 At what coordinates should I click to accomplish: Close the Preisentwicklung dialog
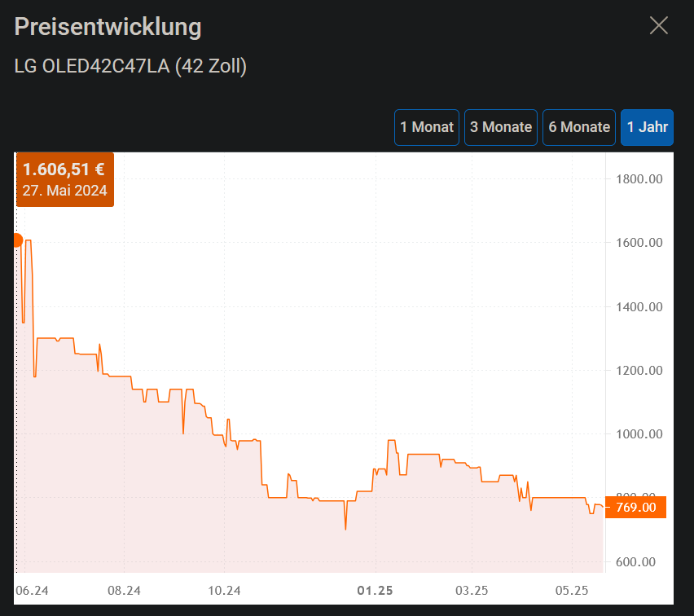click(659, 25)
